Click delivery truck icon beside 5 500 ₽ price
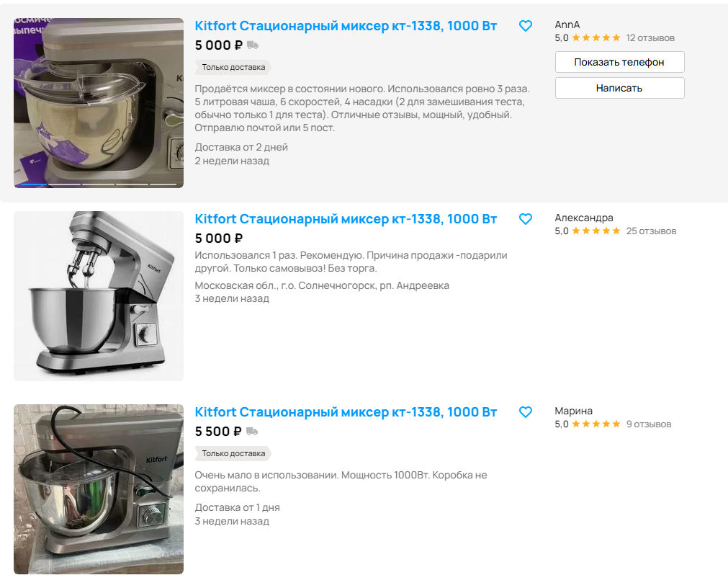Viewport: 728px width, 588px height. coord(252,432)
